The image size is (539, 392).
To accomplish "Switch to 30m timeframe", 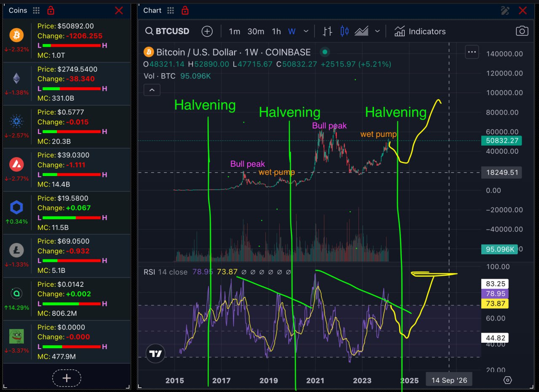I will pyautogui.click(x=256, y=31).
